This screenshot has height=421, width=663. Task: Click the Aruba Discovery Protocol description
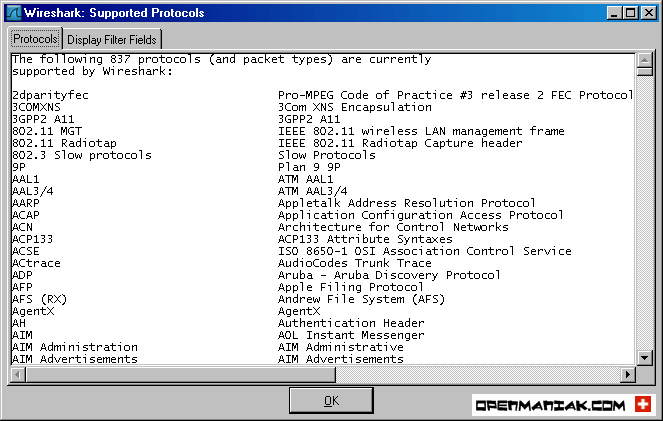point(389,275)
